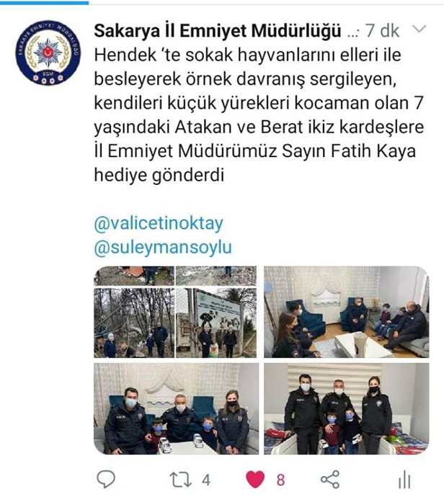Viewport: 444px width, 504px height.
Task: Select the tweet text about Hendek
Action: pyautogui.click(x=259, y=115)
